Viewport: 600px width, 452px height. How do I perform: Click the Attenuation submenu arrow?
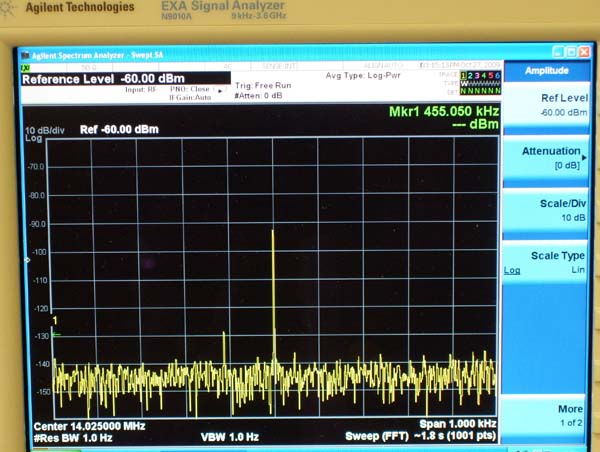pos(584,157)
